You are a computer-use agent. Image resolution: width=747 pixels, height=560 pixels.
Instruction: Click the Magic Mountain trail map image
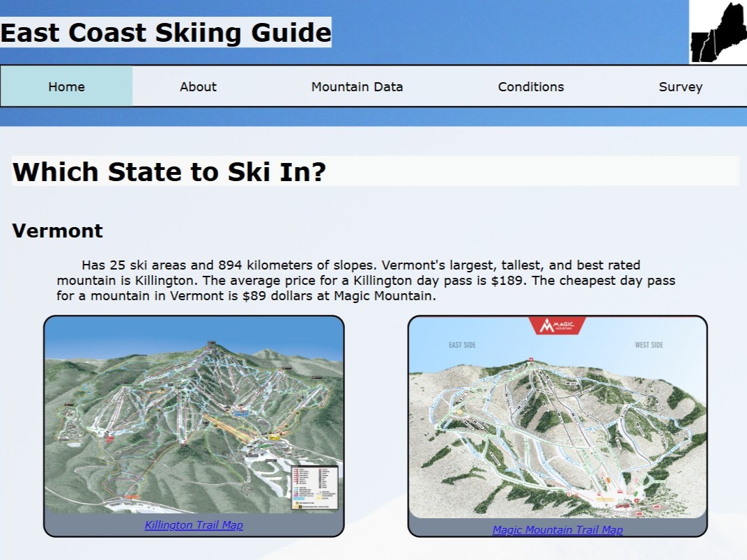click(x=557, y=417)
